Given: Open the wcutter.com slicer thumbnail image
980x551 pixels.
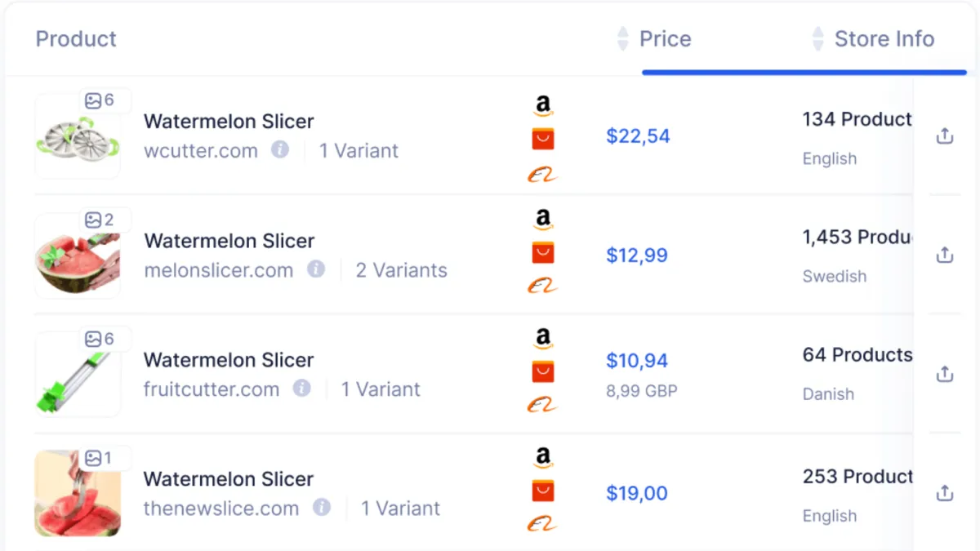Looking at the screenshot, I should (78, 136).
